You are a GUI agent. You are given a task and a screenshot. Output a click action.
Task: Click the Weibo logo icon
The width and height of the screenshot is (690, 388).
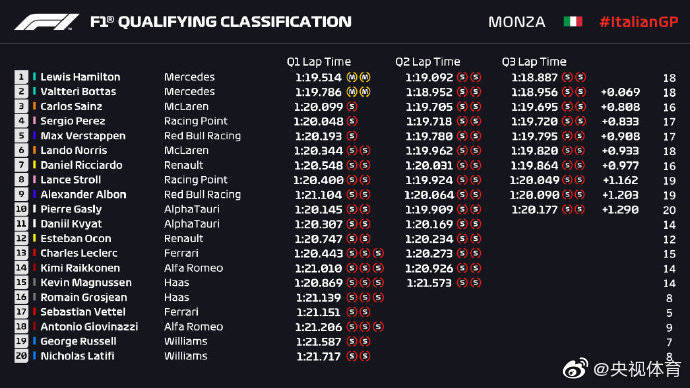pyautogui.click(x=575, y=368)
